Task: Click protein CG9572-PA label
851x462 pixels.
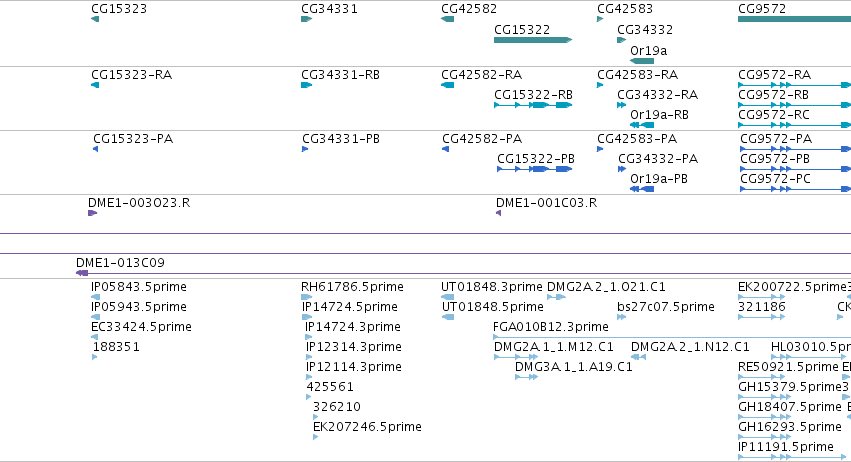Action: (x=776, y=139)
